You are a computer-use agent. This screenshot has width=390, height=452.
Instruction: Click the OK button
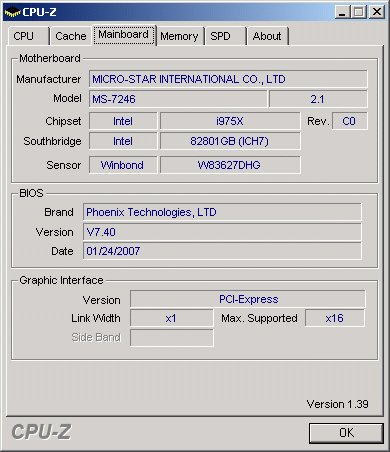(x=346, y=433)
